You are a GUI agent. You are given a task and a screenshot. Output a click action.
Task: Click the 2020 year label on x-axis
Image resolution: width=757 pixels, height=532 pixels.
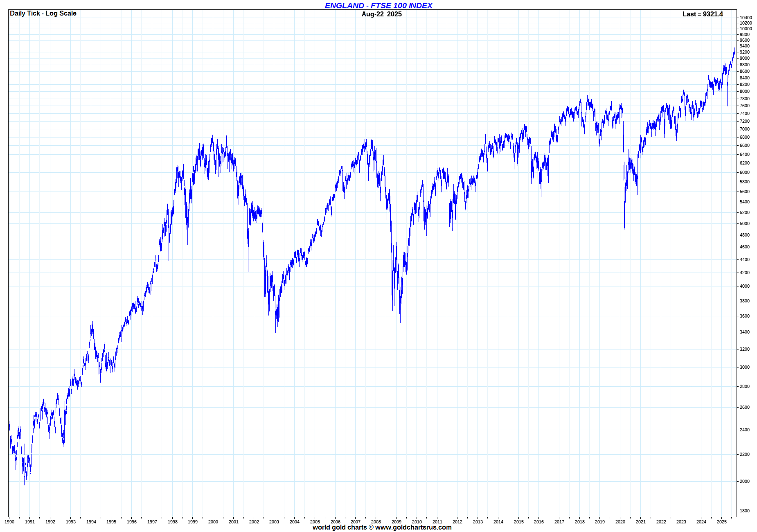(620, 522)
